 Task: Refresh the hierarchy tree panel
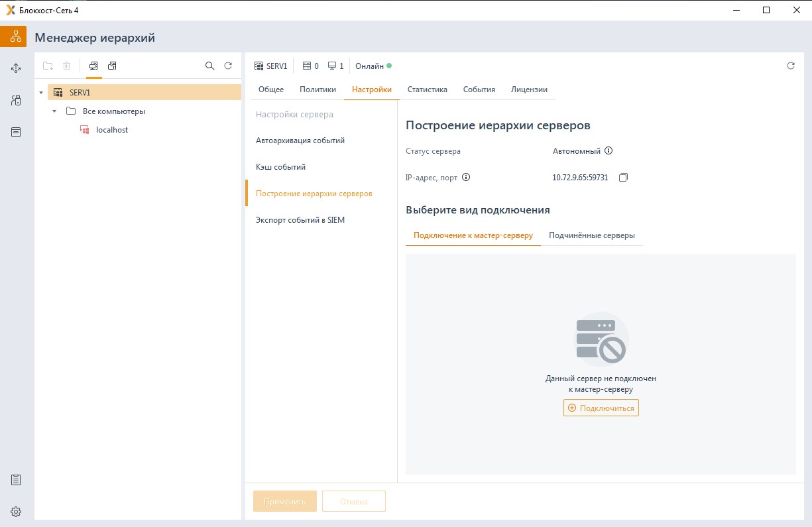coord(228,66)
